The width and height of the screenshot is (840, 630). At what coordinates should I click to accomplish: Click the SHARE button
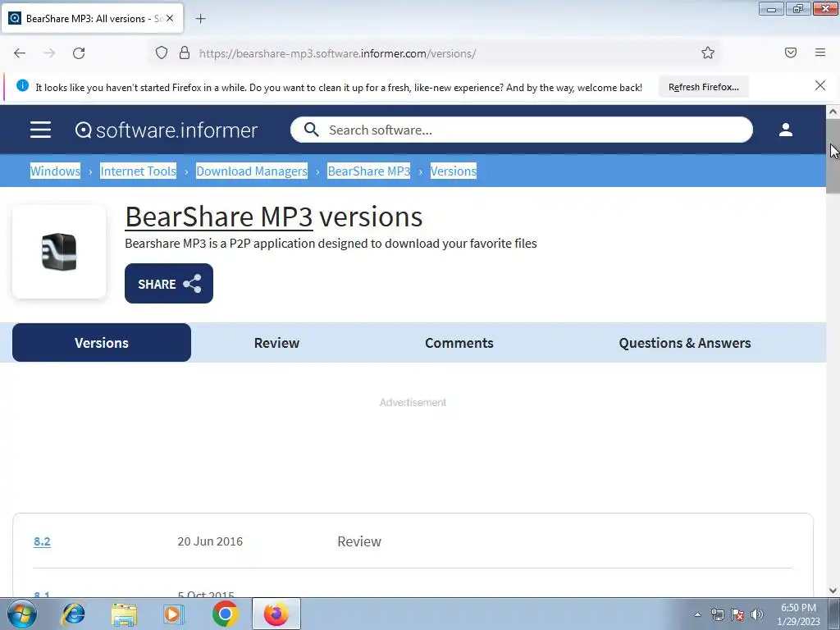169,283
